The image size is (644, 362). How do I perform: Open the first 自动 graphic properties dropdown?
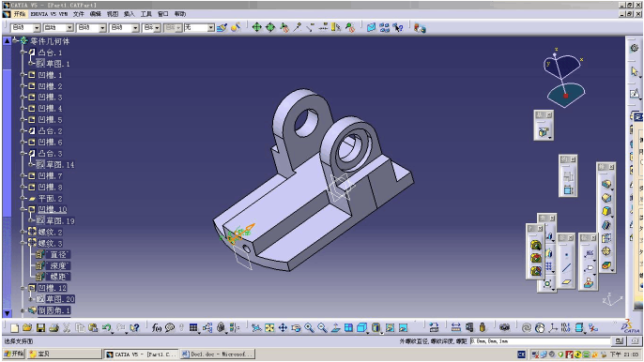point(25,27)
